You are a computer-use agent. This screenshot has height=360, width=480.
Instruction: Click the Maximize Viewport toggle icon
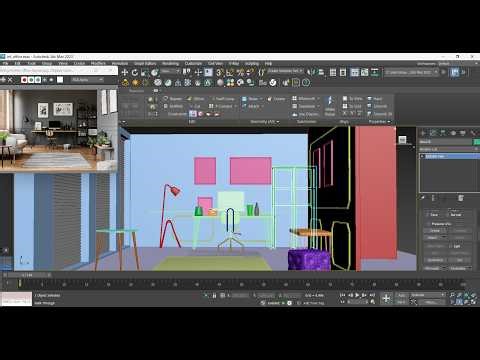[473, 302]
